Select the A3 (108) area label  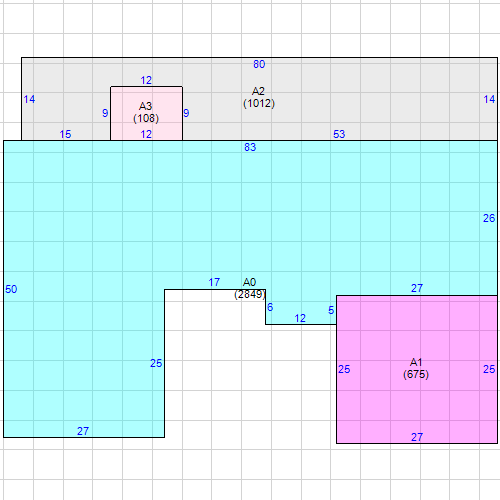[146, 112]
